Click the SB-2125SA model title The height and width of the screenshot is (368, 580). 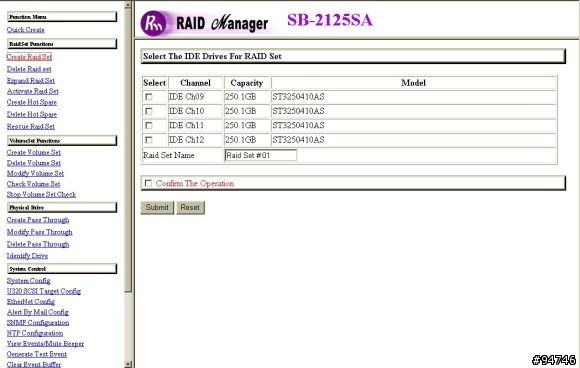tap(330, 20)
